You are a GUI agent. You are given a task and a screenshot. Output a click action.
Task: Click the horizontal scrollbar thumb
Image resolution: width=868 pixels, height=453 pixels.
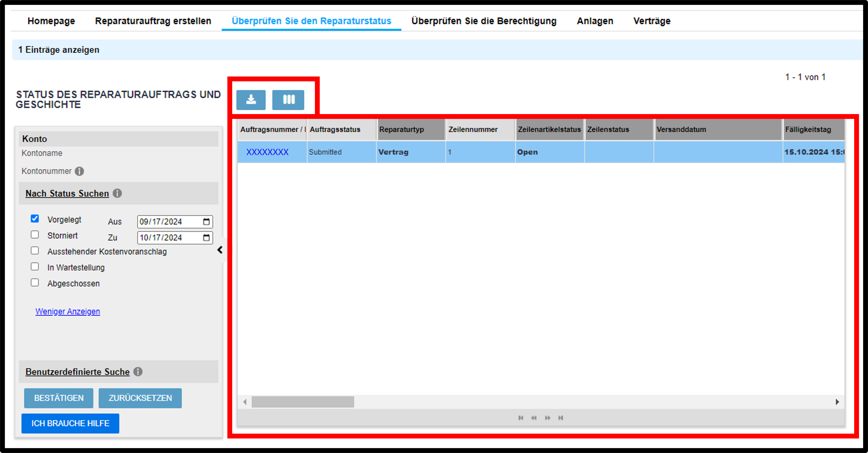point(303,402)
